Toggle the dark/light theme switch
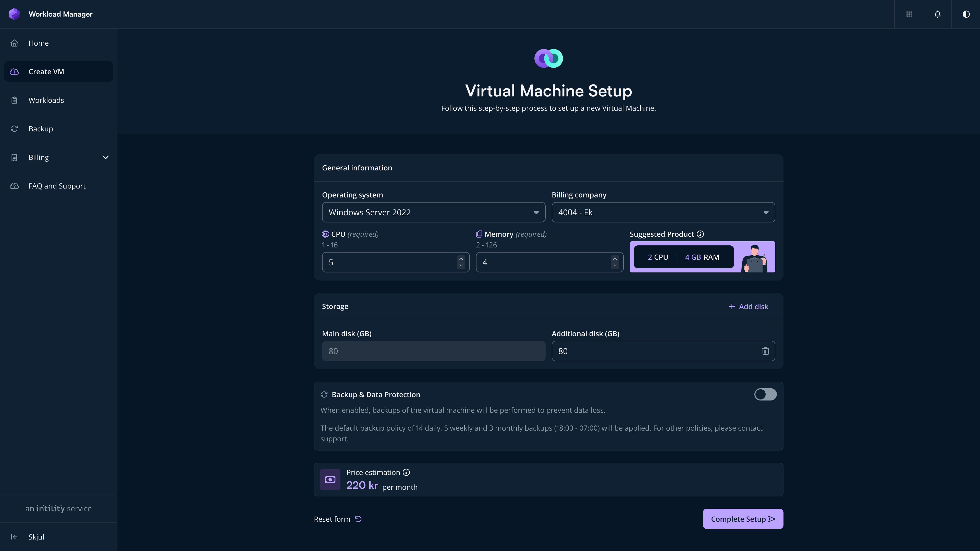The height and width of the screenshot is (551, 980). coord(966,14)
